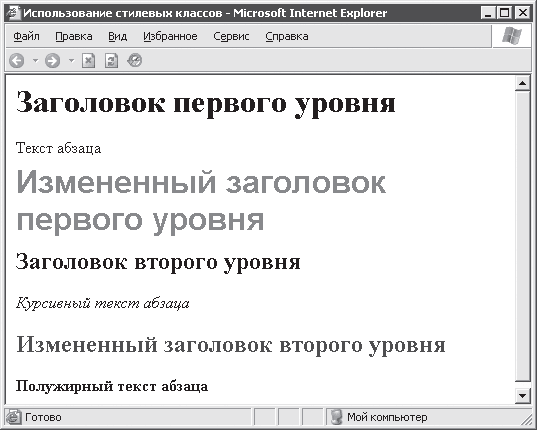537x430 pixels.
Task: Expand the Forward button history dropdown arrow
Action: coord(71,61)
